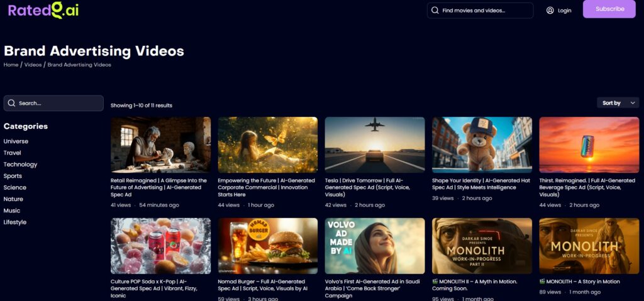Play the teddy bear hat ad thumbnail
This screenshot has height=301, width=644.
point(482,145)
